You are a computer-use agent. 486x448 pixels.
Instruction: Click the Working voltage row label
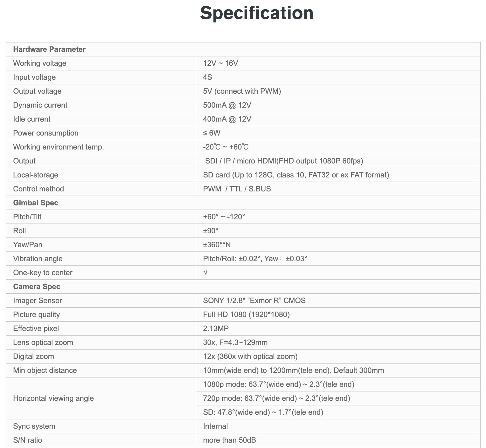pos(39,63)
